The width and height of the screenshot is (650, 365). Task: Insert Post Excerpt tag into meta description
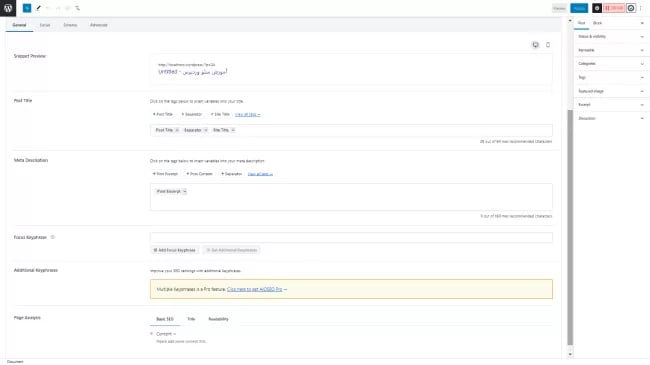tap(165, 174)
